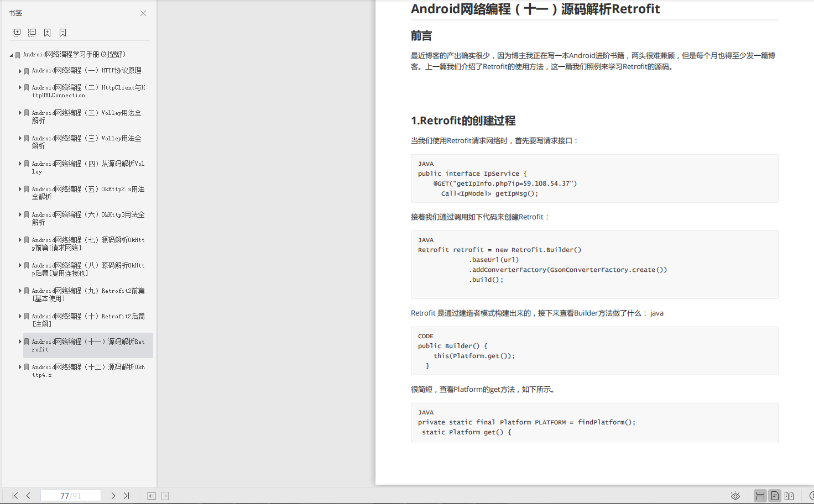Expand the (五)OkHttp2.x用法全解析 bookmark
This screenshot has width=814, height=504.
pyautogui.click(x=20, y=189)
